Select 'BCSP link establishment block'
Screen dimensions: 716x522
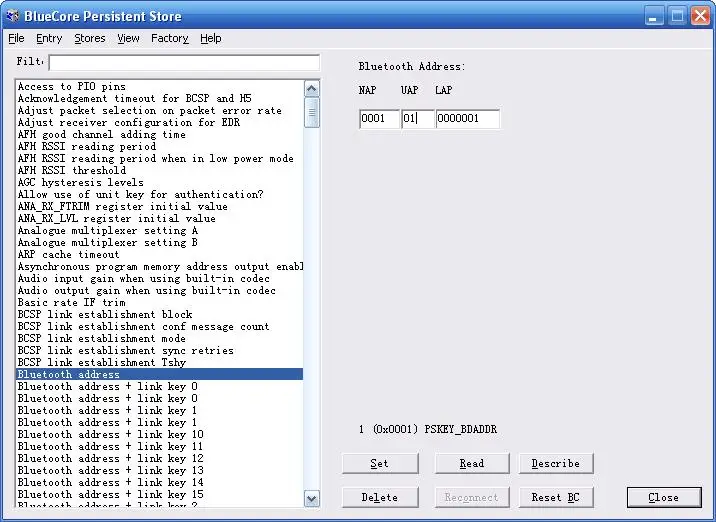159,314
